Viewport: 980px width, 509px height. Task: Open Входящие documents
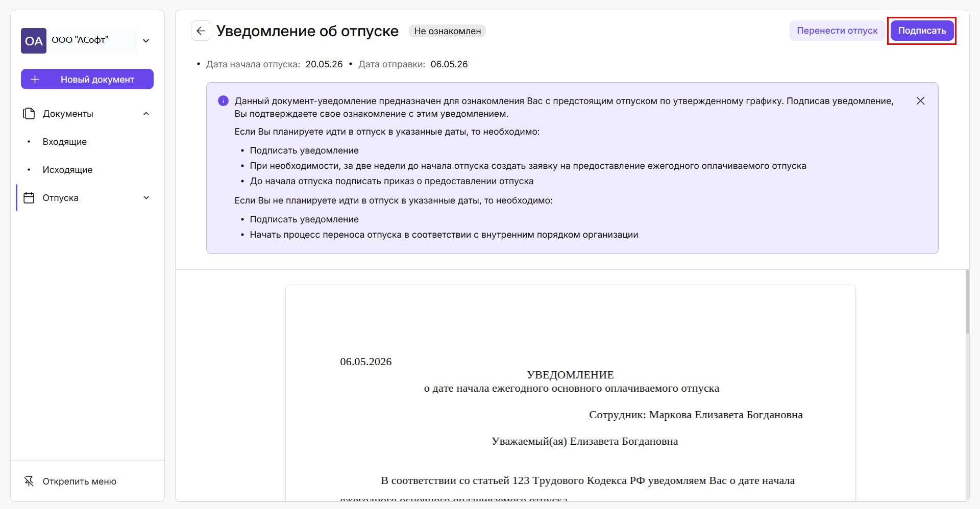(x=65, y=142)
